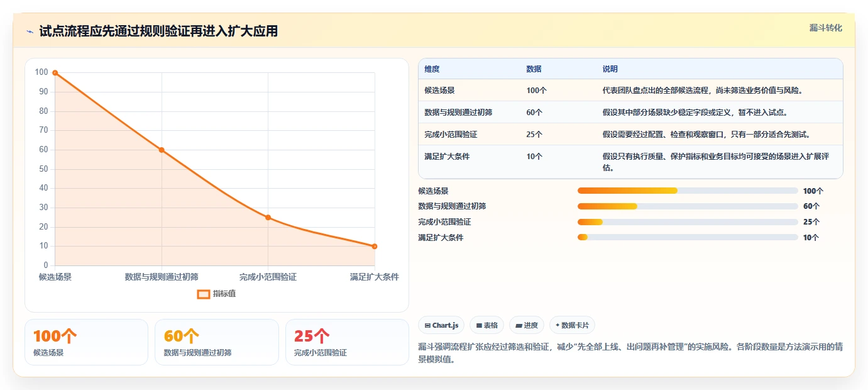The image size is (868, 390).
Task: Click the 数据与规则通过初筛 progress bar
Action: pos(688,206)
